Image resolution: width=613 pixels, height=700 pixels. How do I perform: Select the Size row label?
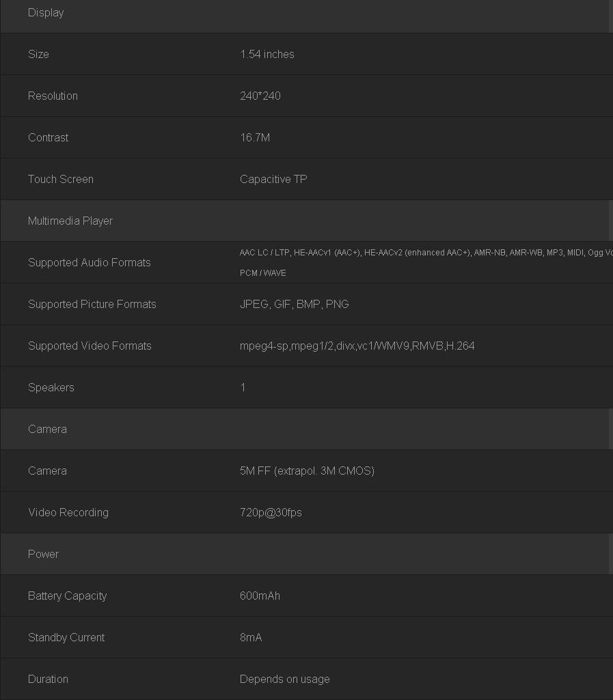38,55
